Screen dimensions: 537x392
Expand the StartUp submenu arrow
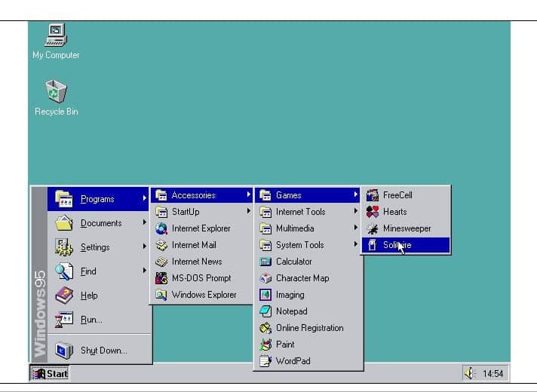click(249, 211)
